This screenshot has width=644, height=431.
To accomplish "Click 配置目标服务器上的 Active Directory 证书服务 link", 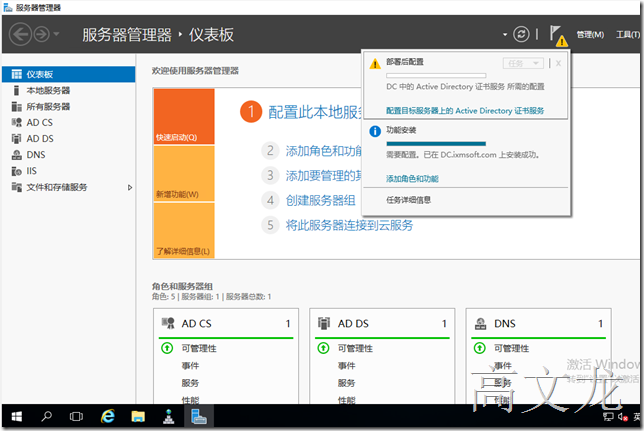I will [465, 111].
